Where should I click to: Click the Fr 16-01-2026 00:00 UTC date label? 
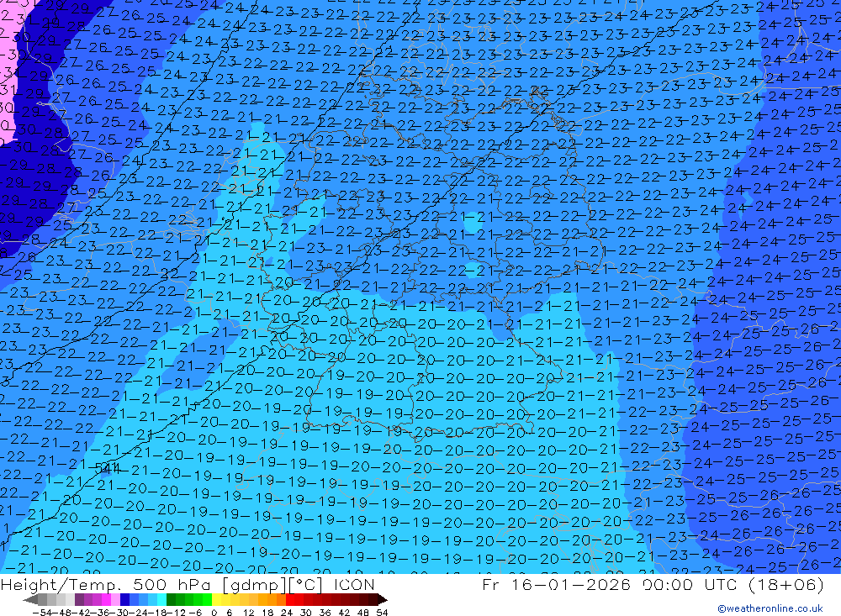tap(653, 584)
